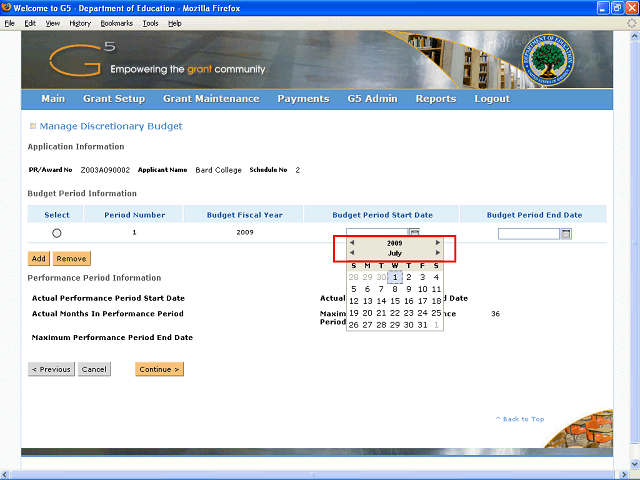Open G5 Admin navigation tab
This screenshot has width=640, height=480.
click(x=372, y=99)
